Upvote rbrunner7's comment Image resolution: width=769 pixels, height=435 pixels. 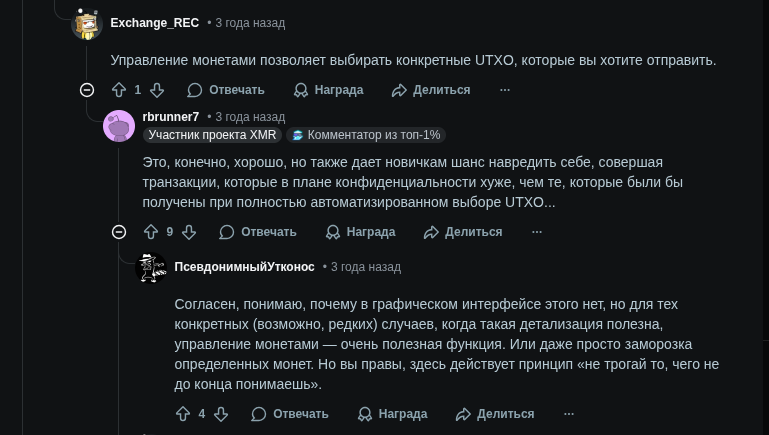[151, 232]
